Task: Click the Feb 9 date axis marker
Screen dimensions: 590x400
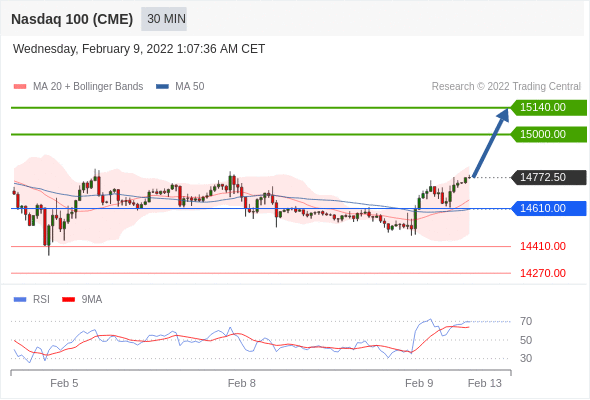Action: (419, 383)
